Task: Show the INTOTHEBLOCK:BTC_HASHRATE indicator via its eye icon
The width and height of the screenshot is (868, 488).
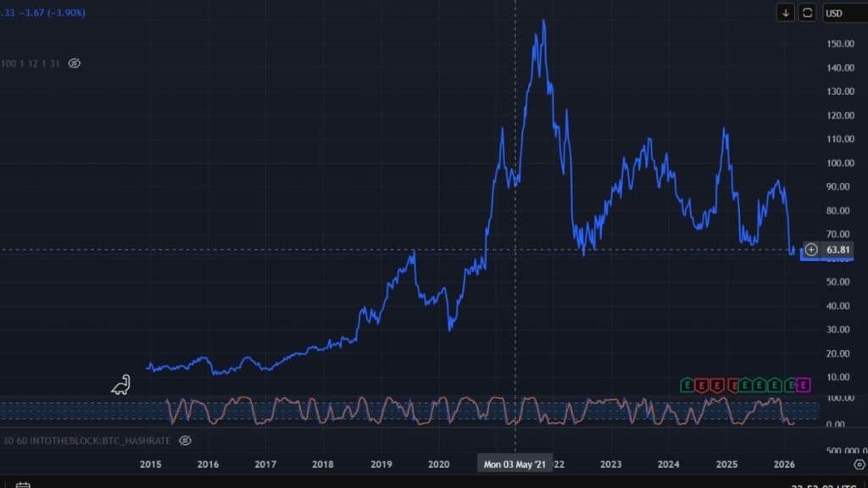Action: coord(185,441)
